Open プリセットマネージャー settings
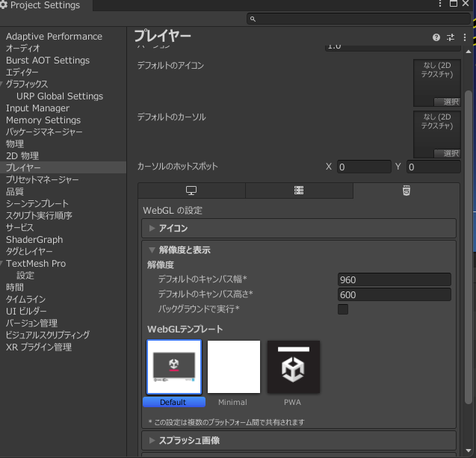This screenshot has width=476, height=458. coord(42,179)
